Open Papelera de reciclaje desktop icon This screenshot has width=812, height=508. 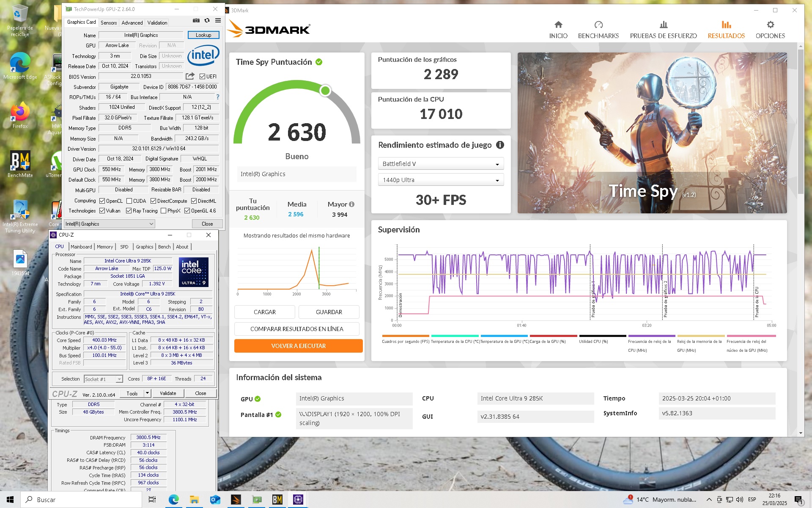tap(20, 21)
